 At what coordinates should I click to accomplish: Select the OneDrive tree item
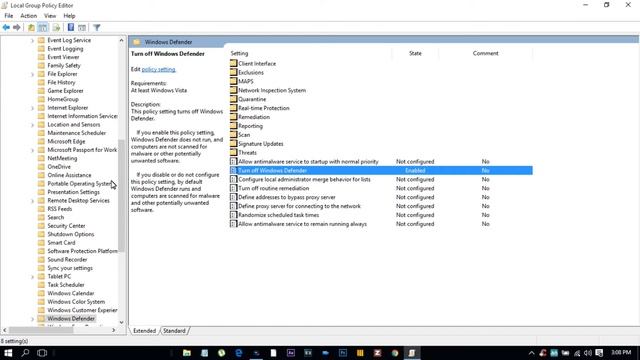59,167
